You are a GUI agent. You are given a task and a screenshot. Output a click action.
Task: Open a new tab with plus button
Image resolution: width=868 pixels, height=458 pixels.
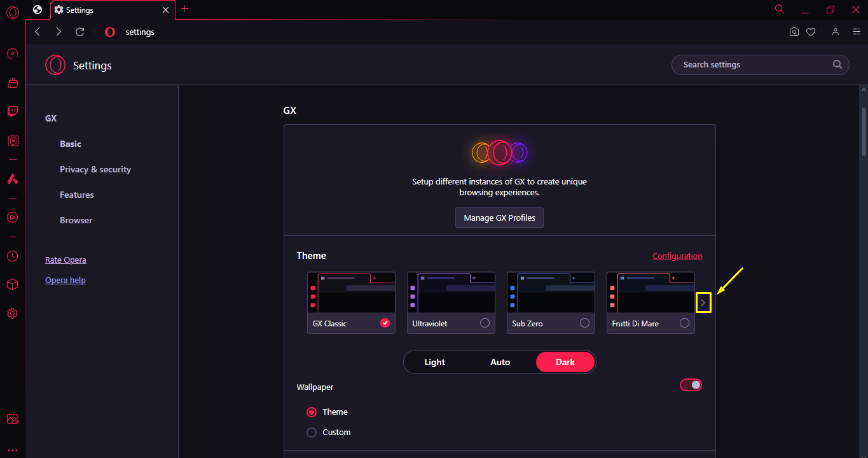click(185, 9)
